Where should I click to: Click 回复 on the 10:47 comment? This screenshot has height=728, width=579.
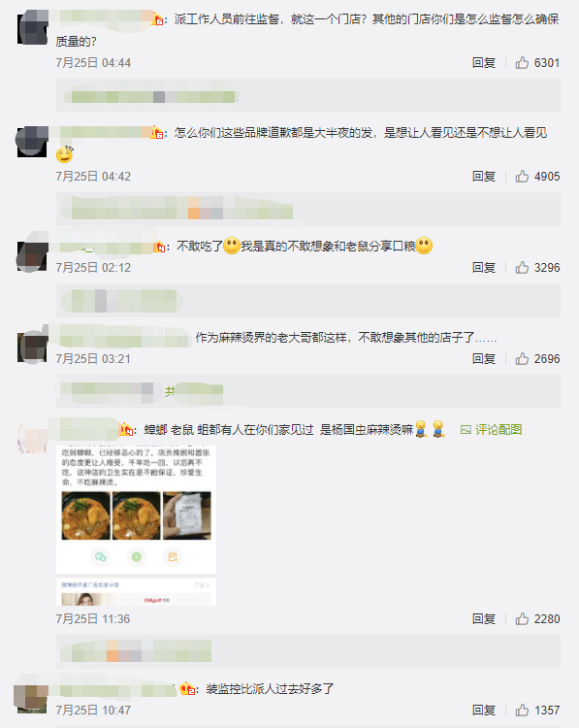484,710
